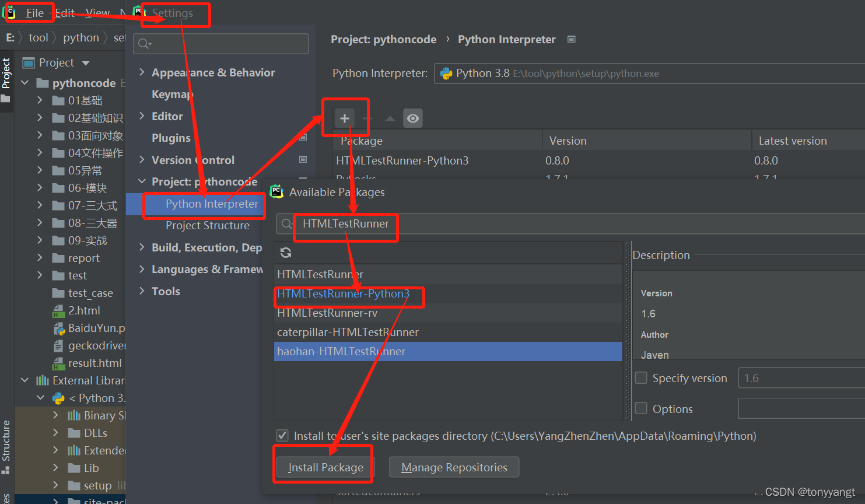Enable the Specify version checkbox
Viewport: 865px width, 504px height.
tap(641, 378)
